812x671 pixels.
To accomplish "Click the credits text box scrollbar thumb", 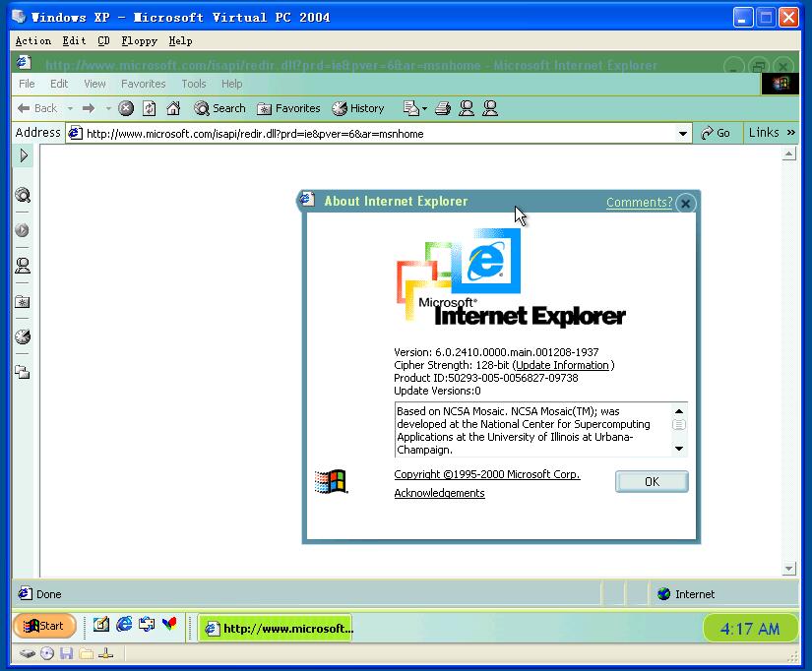I will [x=679, y=425].
